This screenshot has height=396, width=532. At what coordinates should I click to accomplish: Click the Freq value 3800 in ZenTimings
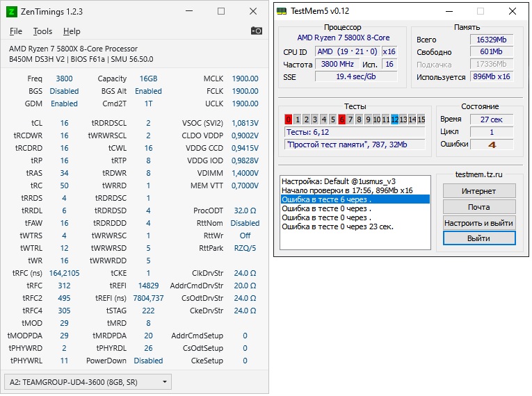point(64,79)
